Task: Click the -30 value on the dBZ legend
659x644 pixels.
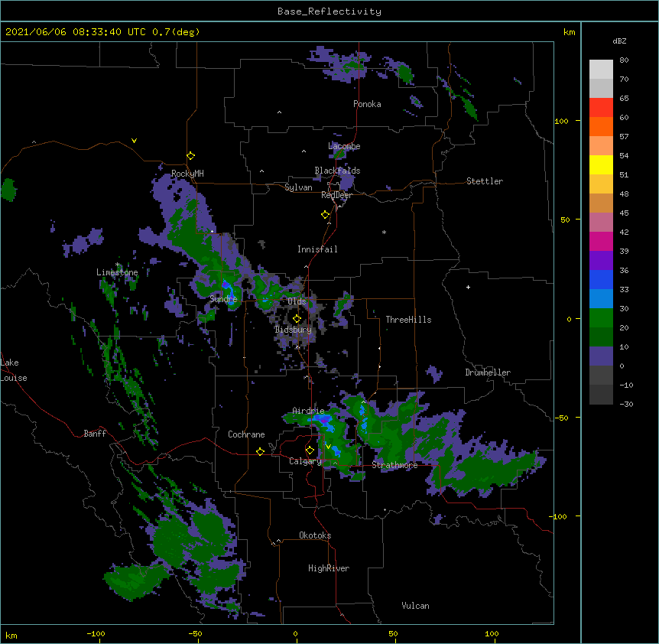Action: pos(626,404)
